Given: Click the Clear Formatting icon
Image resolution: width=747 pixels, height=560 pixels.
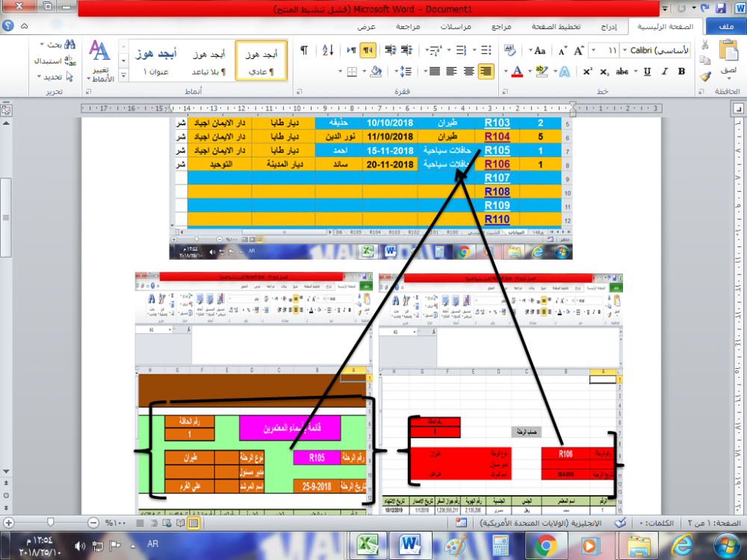Looking at the screenshot, I should tap(509, 51).
